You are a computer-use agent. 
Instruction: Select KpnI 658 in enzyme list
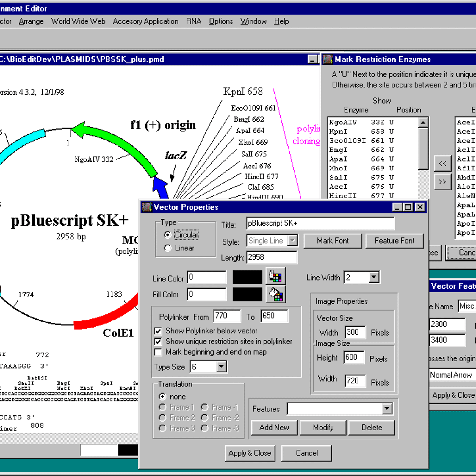pos(373,131)
